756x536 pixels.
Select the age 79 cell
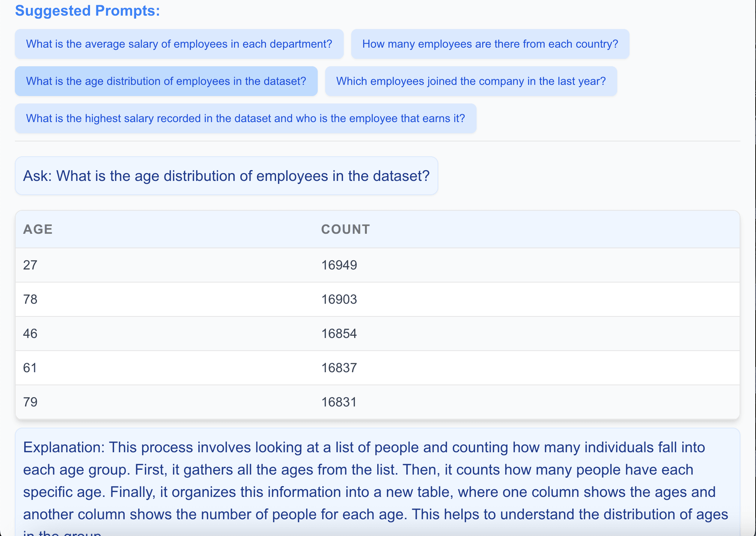click(x=30, y=402)
